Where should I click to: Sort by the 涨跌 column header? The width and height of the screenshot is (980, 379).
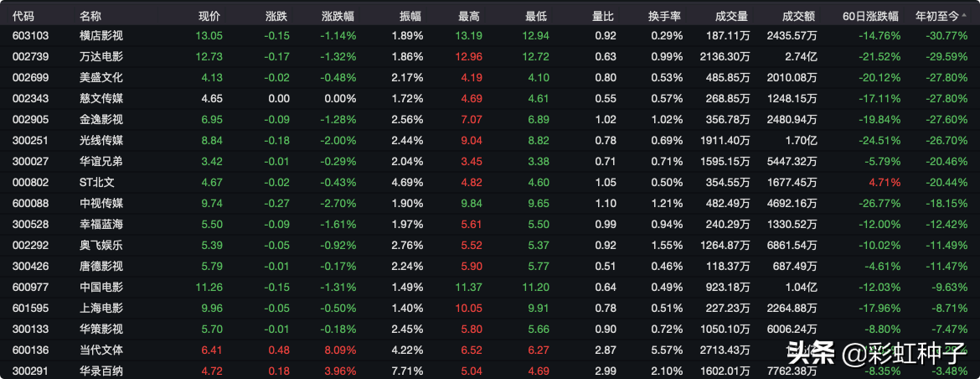(x=277, y=17)
